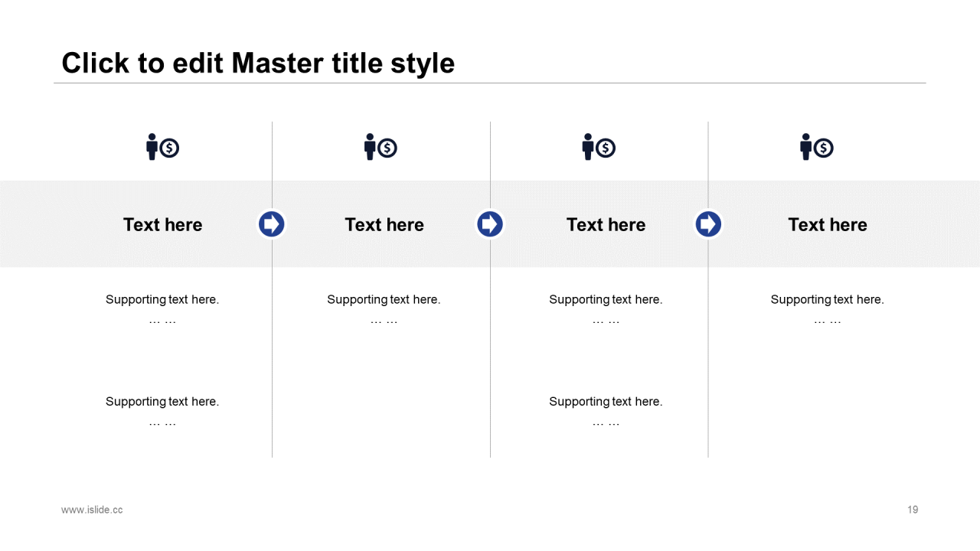Select the second column 'Text here' heading
Viewport: 980px width, 551px height.
[384, 224]
